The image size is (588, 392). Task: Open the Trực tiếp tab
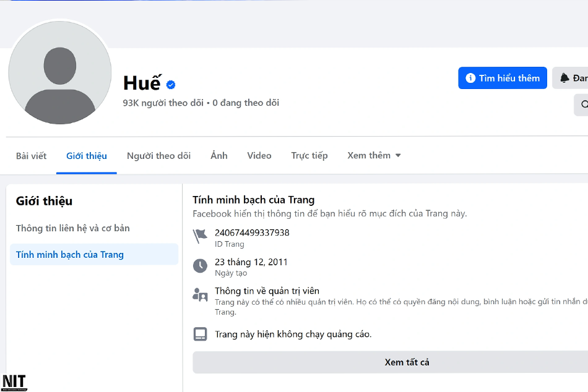(x=309, y=156)
